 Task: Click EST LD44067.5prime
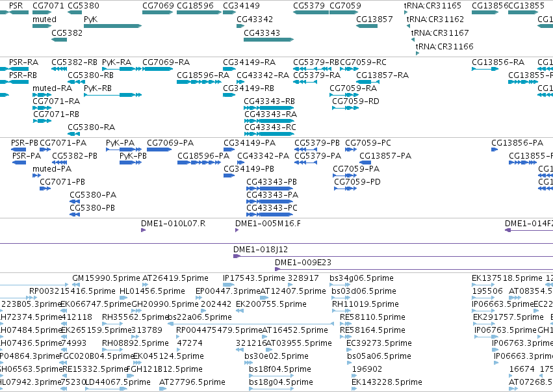point(106,389)
